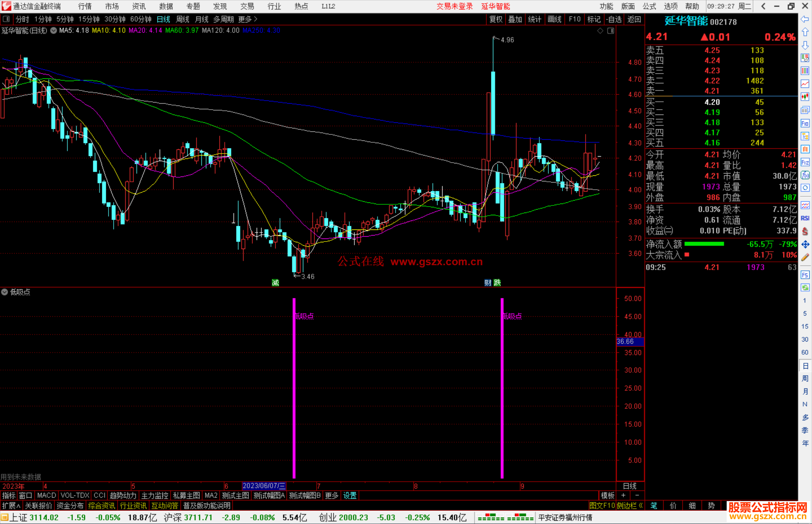Click the 复权 button
The width and height of the screenshot is (812, 524).
(x=496, y=19)
